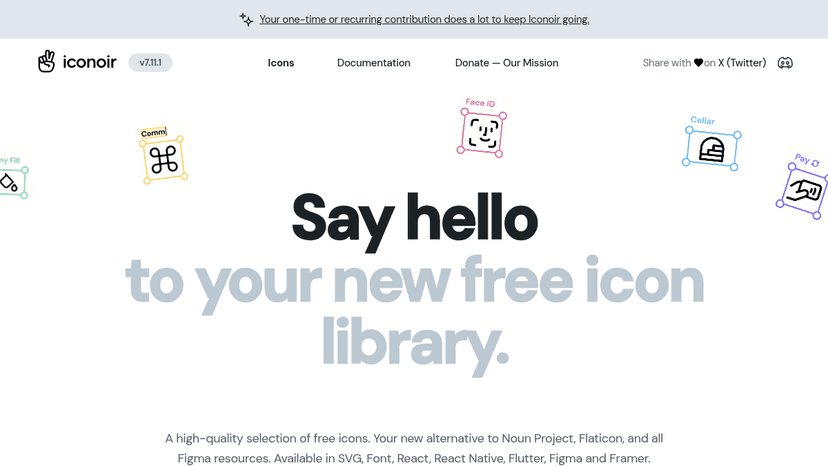Click the heart icon in share text
The width and height of the screenshot is (828, 466).
(698, 63)
